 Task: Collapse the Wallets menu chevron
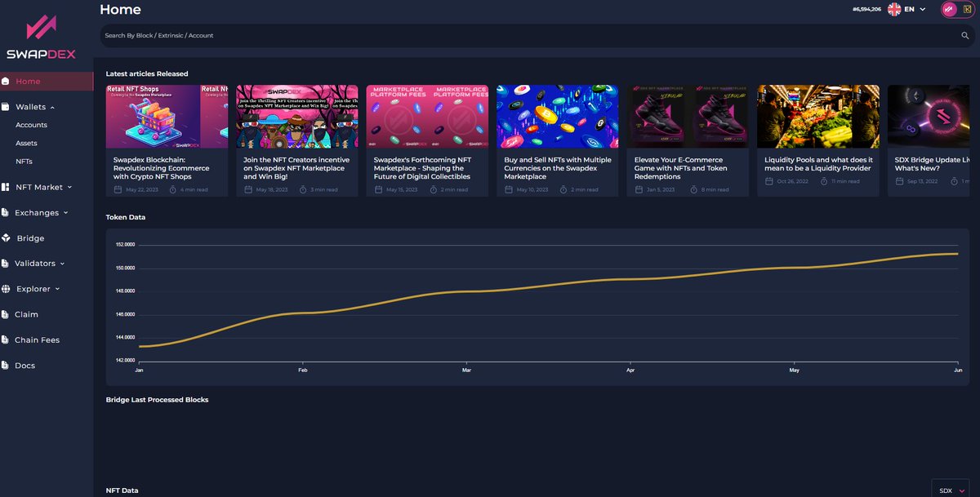point(52,107)
